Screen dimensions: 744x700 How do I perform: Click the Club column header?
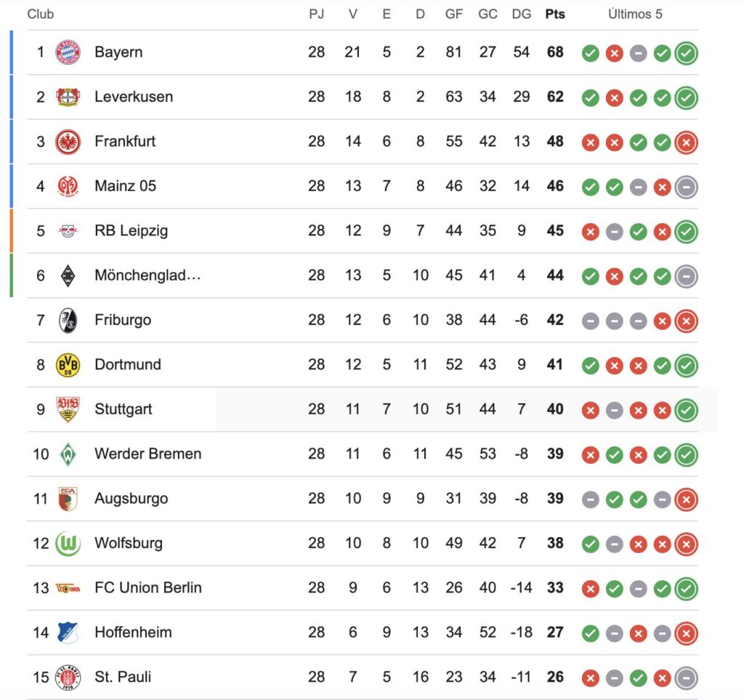41,15
